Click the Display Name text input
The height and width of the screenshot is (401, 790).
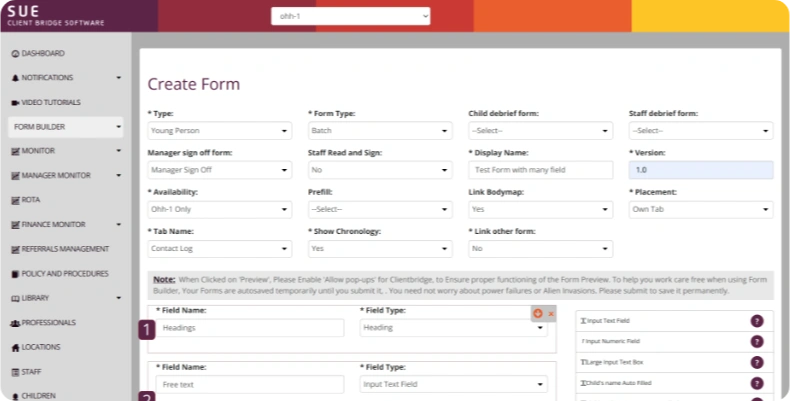[540, 170]
